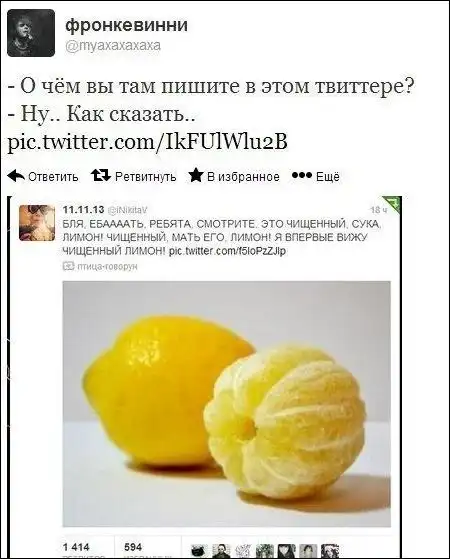Screen dimensions: 450x559
Task: Click the first retweeter avatar thumbnail
Action: (201, 551)
